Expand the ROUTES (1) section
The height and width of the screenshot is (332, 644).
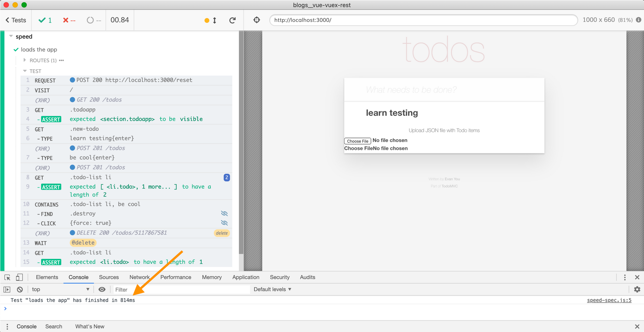click(x=25, y=60)
